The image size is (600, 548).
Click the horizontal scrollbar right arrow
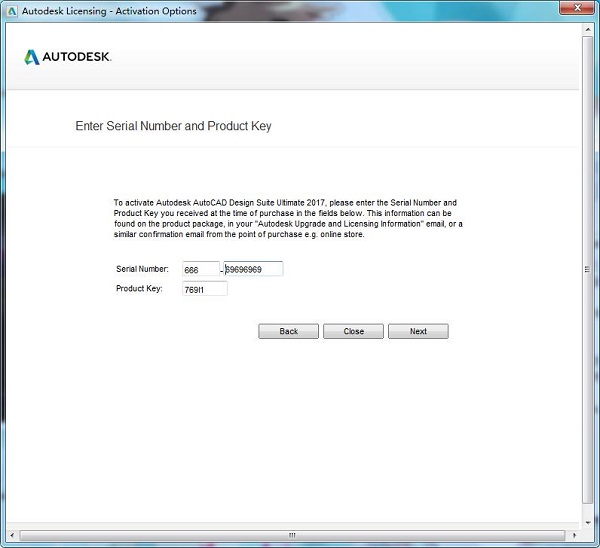pyautogui.click(x=573, y=535)
